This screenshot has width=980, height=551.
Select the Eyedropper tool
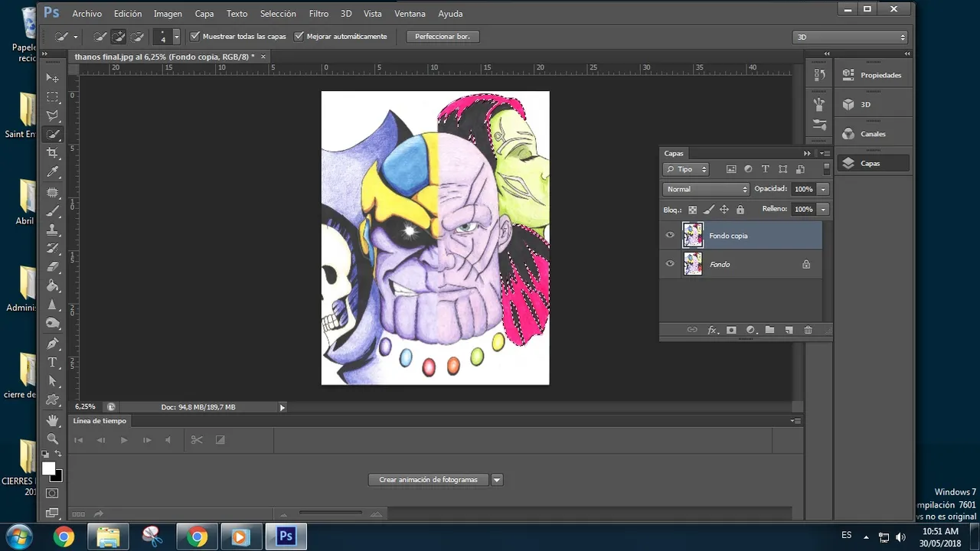[x=52, y=172]
